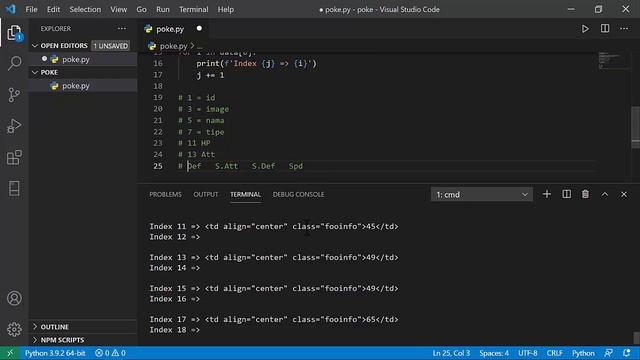Click the VS Code logo in title bar

pyautogui.click(x=11, y=9)
